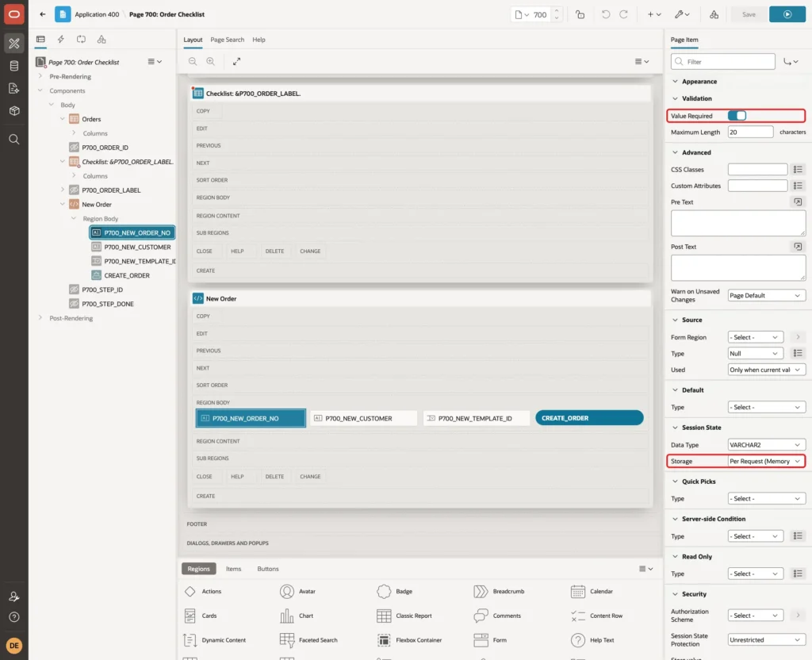Increment page number stepper up arrow
812x660 pixels.
click(557, 11)
